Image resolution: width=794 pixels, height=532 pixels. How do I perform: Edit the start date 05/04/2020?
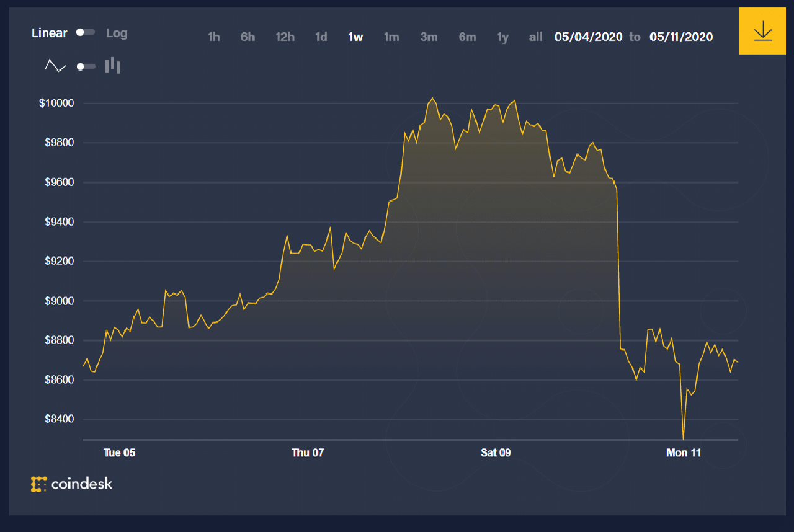click(588, 37)
